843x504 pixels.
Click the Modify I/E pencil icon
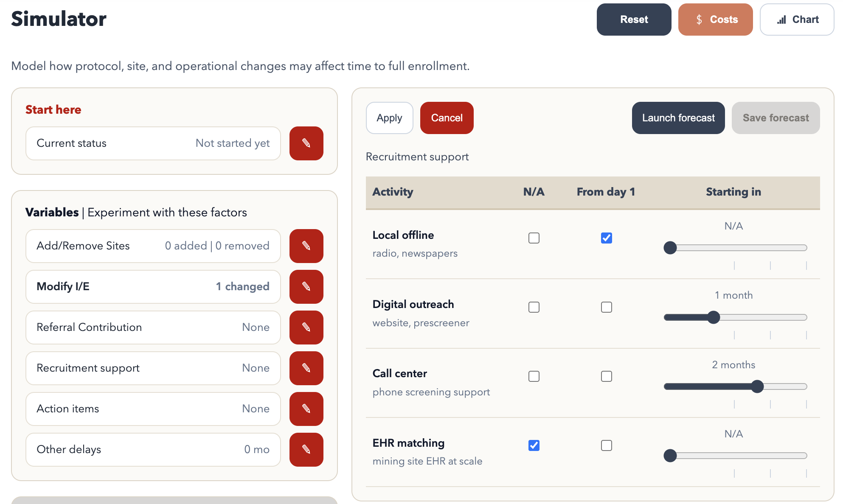click(x=306, y=287)
